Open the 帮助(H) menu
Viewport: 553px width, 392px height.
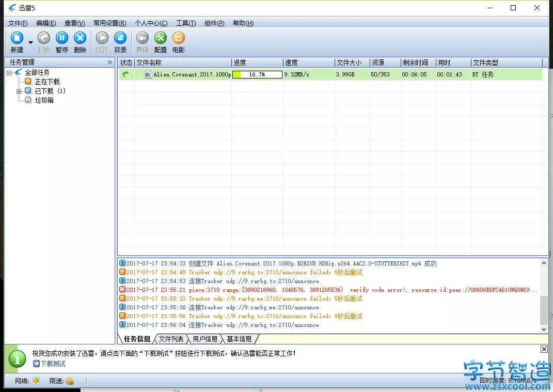[x=243, y=23]
